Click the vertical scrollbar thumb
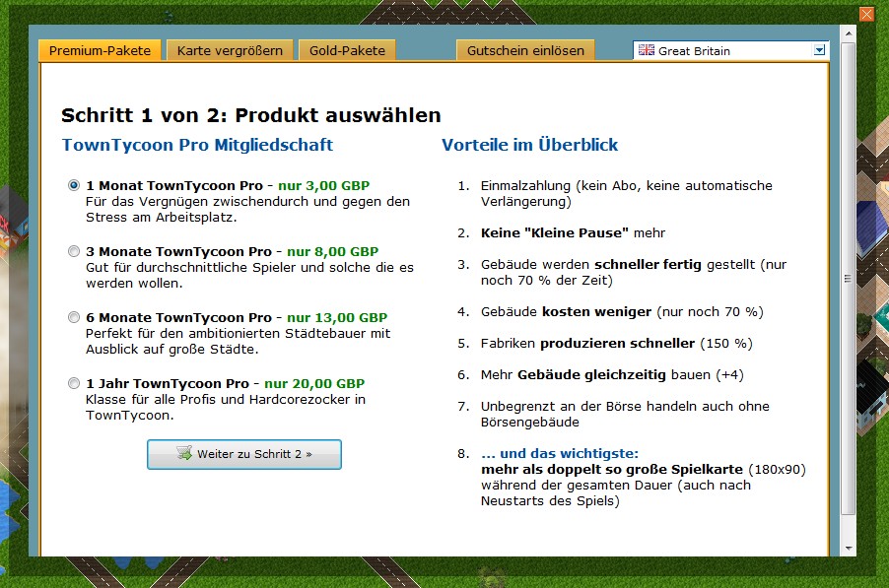 pos(849,278)
